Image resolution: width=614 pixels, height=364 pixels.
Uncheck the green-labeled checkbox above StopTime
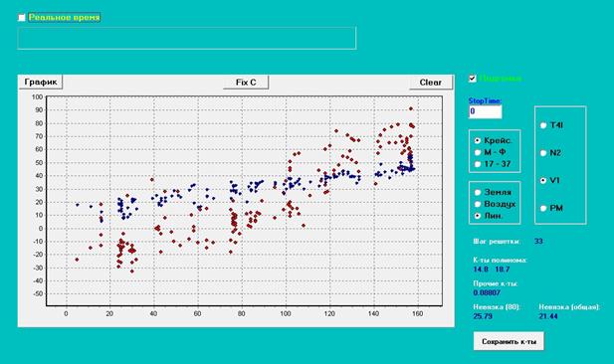coord(473,79)
